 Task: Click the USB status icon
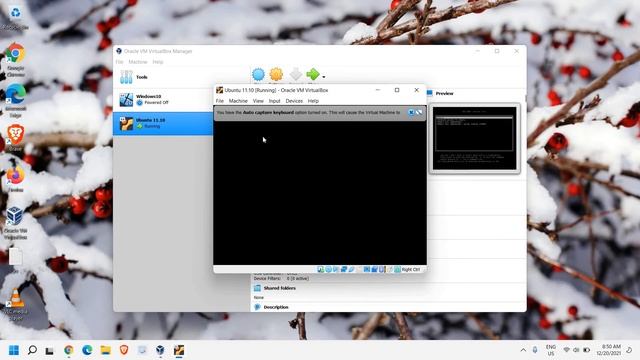click(351, 269)
